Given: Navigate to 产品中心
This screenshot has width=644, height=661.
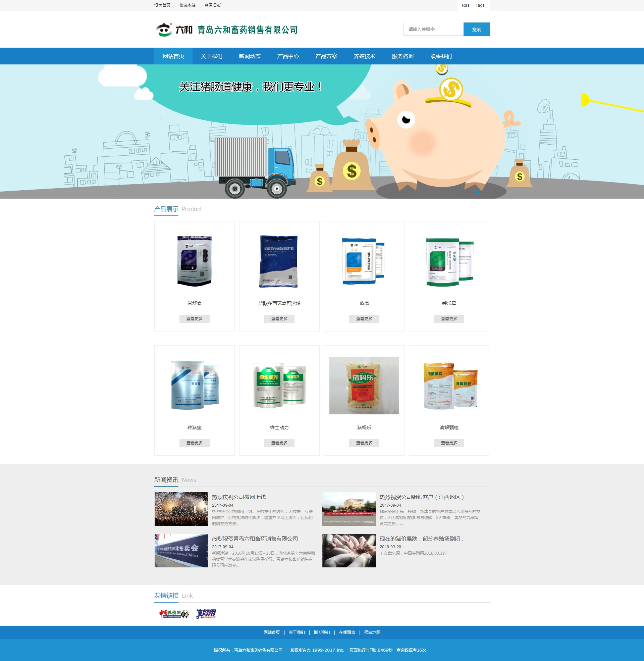Looking at the screenshot, I should click(x=288, y=56).
